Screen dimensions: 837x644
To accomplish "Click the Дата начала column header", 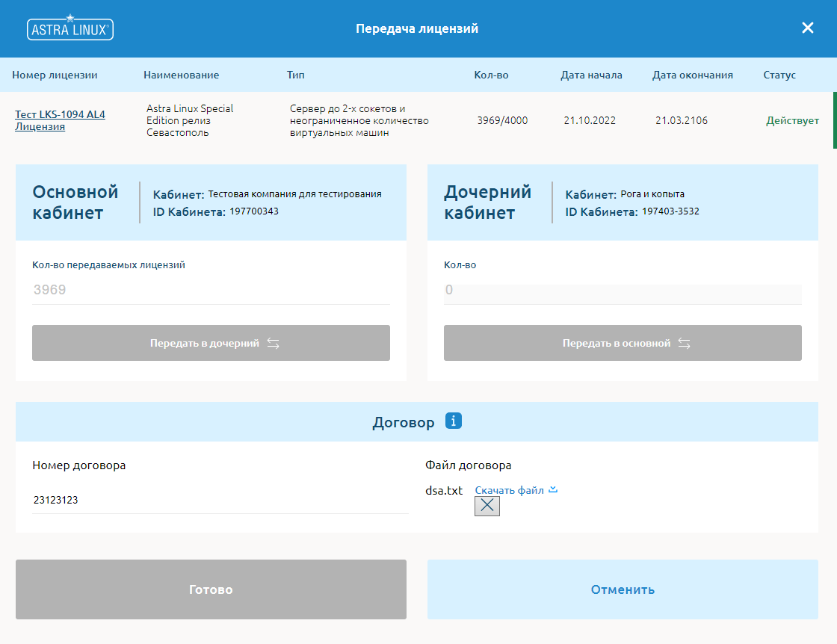I will tap(591, 75).
